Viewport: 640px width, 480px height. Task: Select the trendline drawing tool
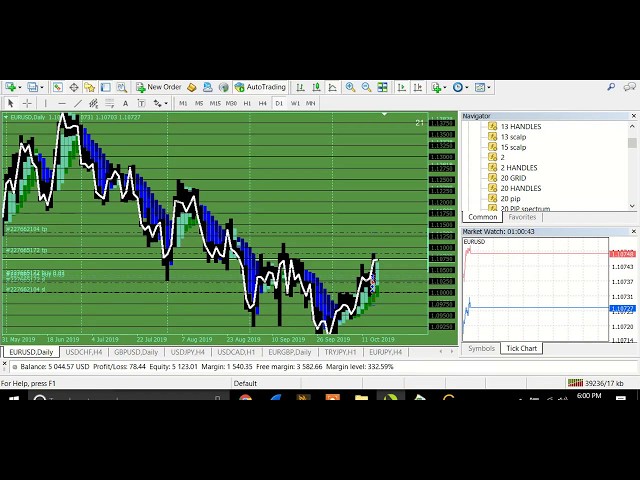pos(79,104)
